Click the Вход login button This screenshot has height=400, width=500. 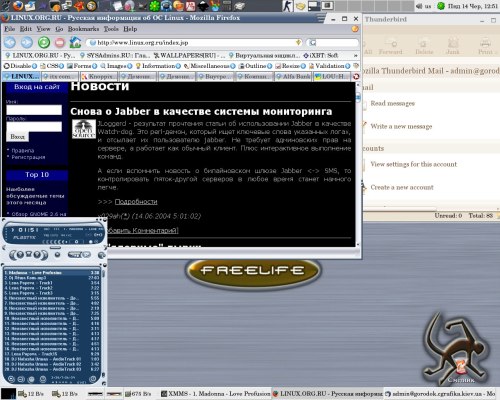coord(17,137)
